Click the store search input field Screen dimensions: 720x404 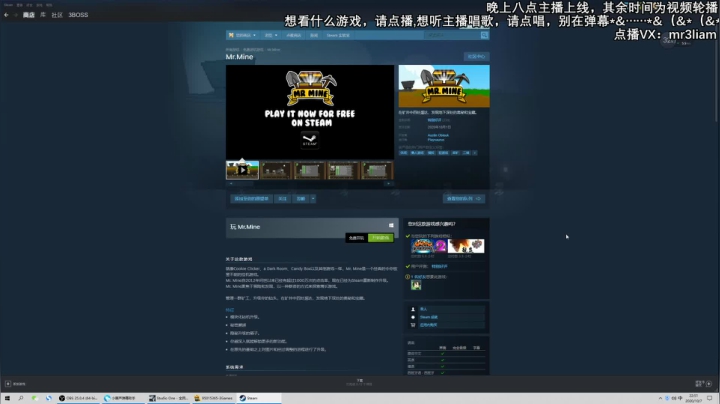[452, 35]
